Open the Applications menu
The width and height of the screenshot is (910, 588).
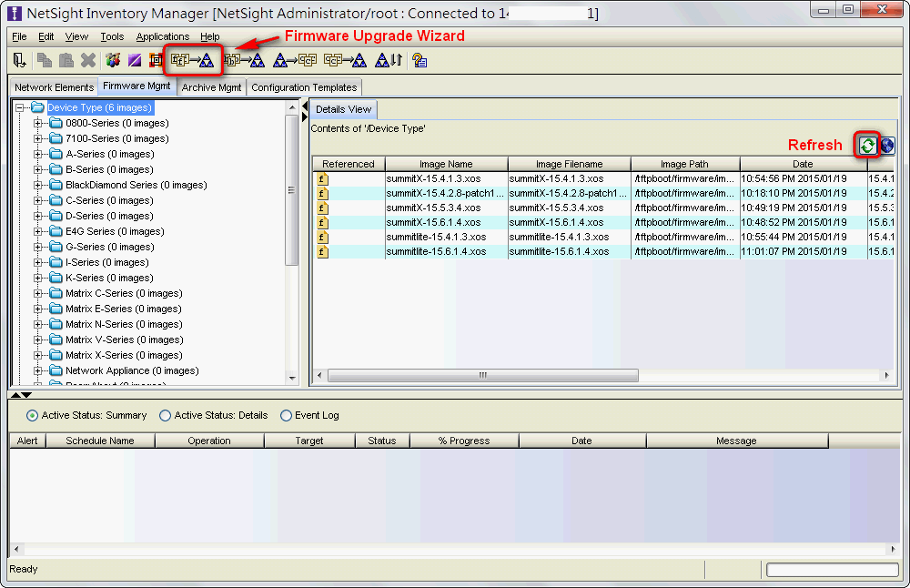click(163, 36)
